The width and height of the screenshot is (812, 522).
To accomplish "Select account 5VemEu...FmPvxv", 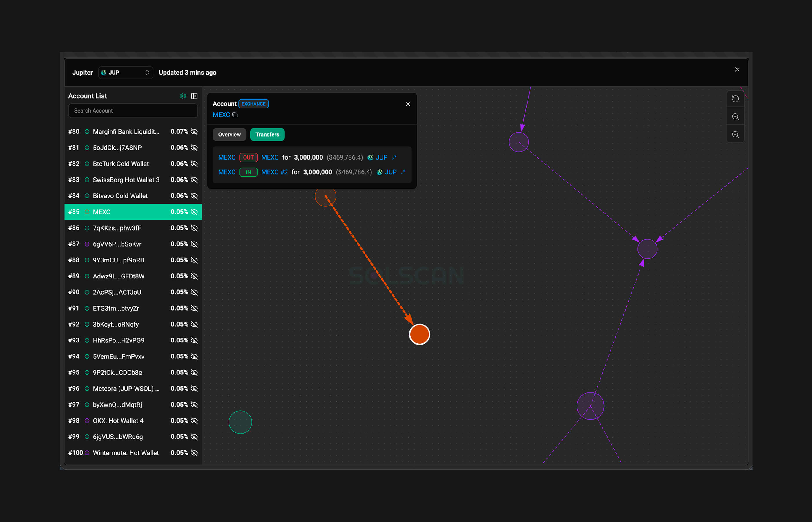I will pos(133,356).
